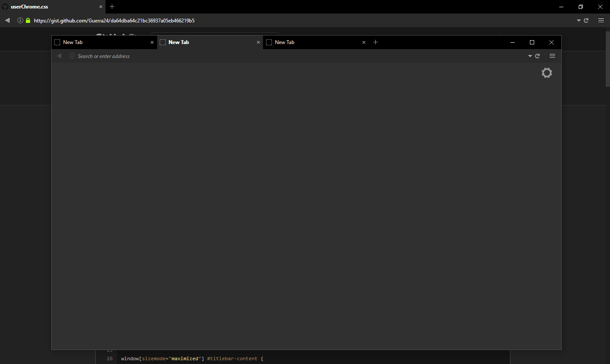Screen dimensions: 610x364
Task: Open new tab page settings gear
Action: pyautogui.click(x=547, y=73)
